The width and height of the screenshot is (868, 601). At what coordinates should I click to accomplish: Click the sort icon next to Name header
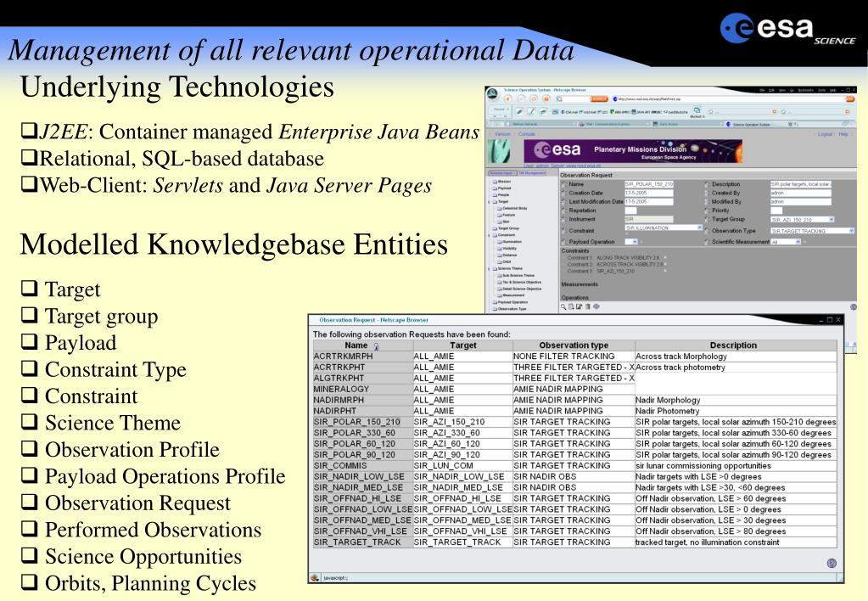click(x=376, y=346)
